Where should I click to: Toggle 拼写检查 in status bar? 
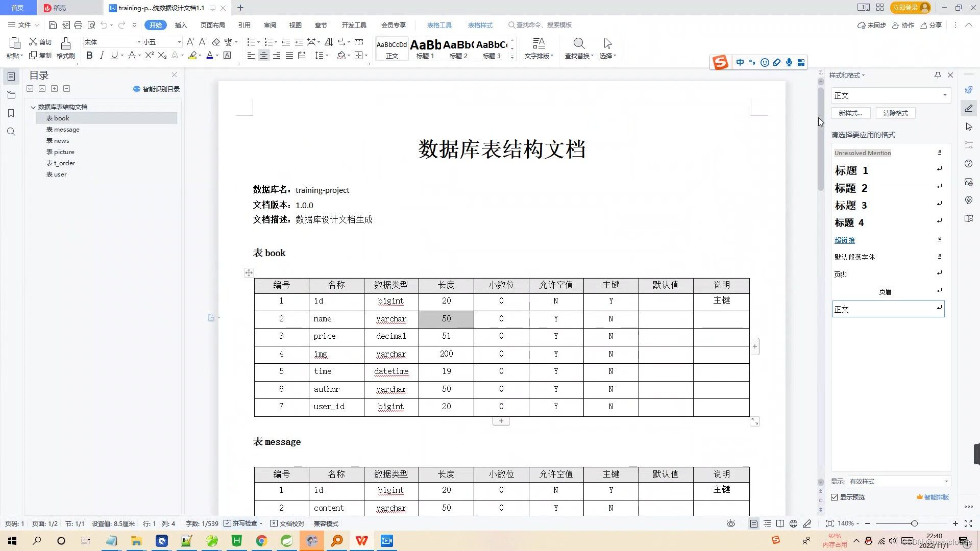coord(243,523)
